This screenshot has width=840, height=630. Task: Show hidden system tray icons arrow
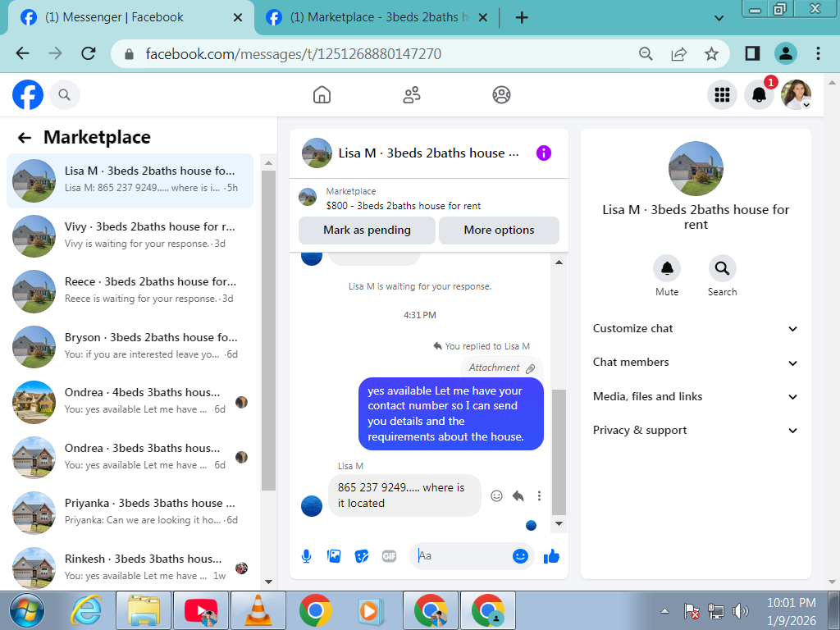coord(664,610)
